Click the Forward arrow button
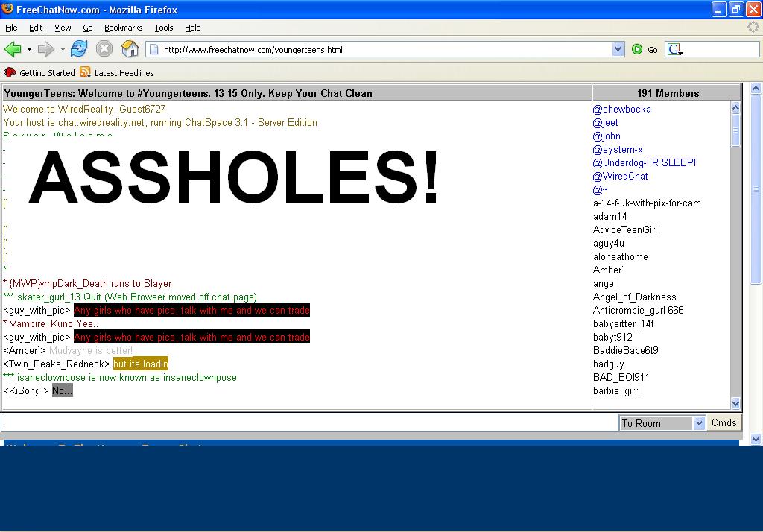Viewport: 763px width, 532px height. [x=45, y=49]
